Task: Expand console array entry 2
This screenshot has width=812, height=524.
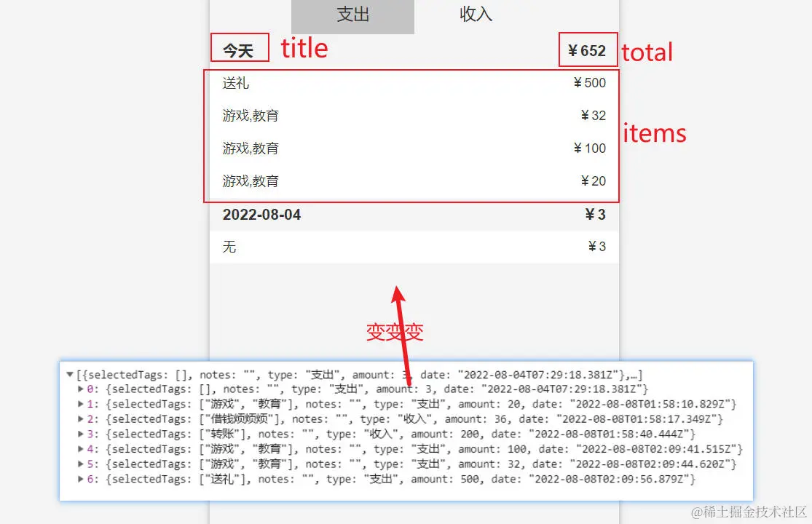Action: (x=81, y=419)
